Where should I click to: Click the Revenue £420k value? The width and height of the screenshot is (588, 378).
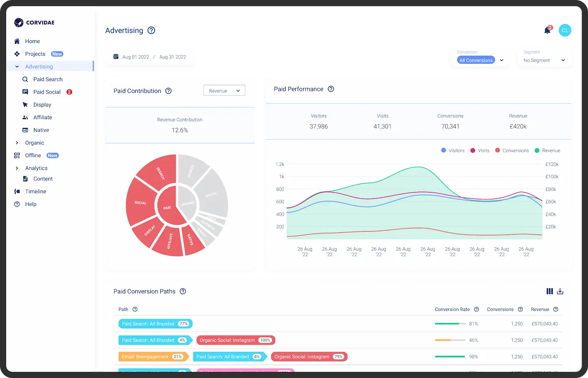click(x=518, y=127)
